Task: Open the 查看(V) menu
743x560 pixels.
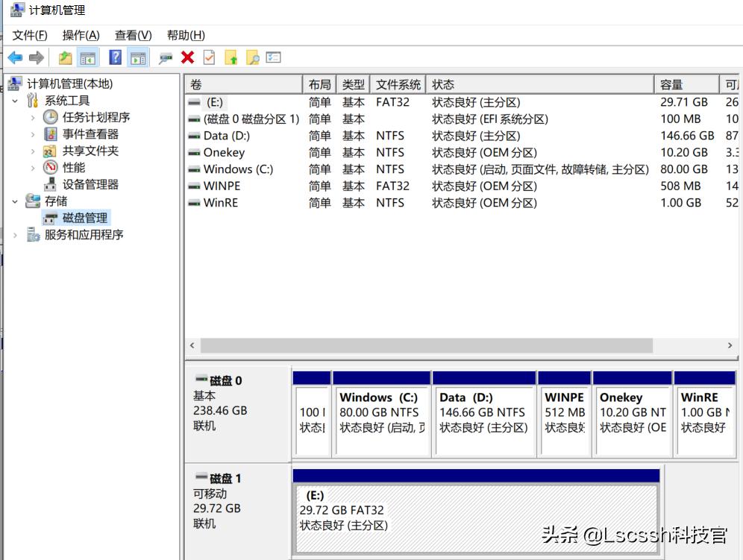Action: point(133,35)
